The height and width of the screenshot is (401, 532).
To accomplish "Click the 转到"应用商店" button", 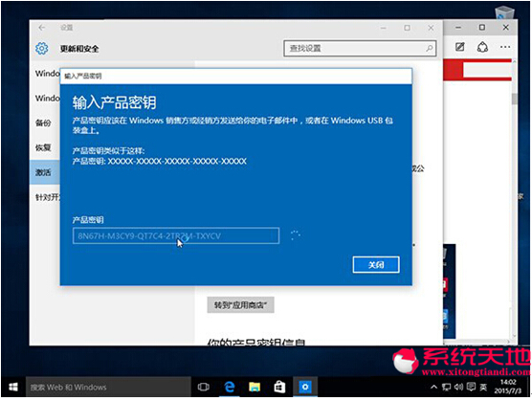I will click(x=240, y=305).
